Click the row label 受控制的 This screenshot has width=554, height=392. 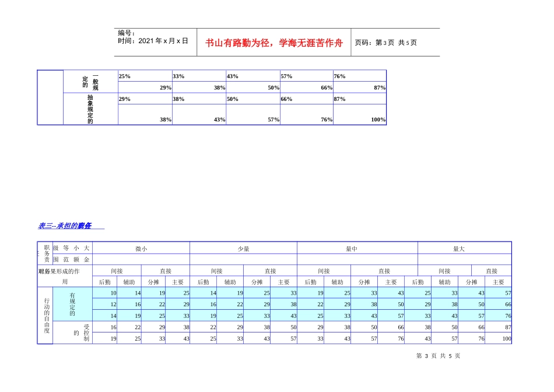pos(82,332)
